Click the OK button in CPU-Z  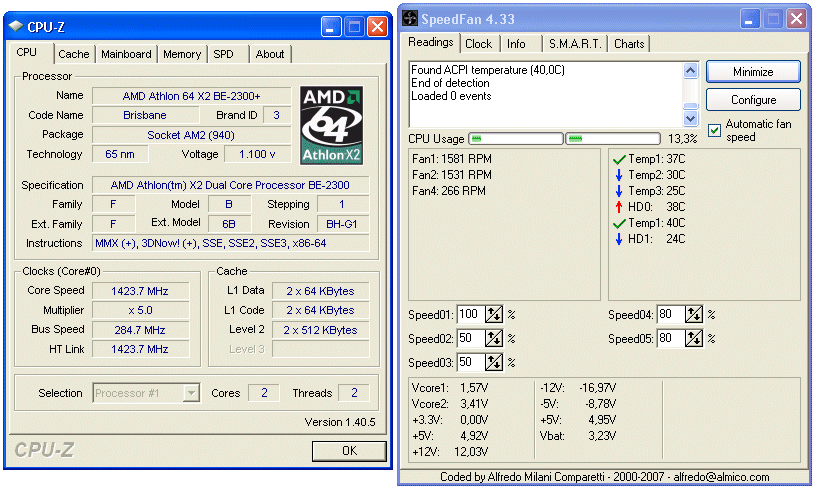[349, 451]
